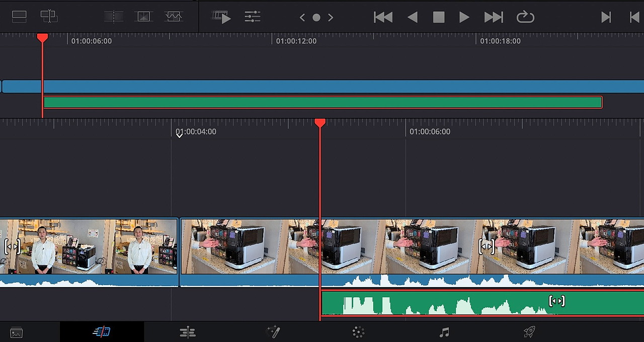This screenshot has height=342, width=644.
Task: Switch to single timeline view
Action: tap(19, 16)
